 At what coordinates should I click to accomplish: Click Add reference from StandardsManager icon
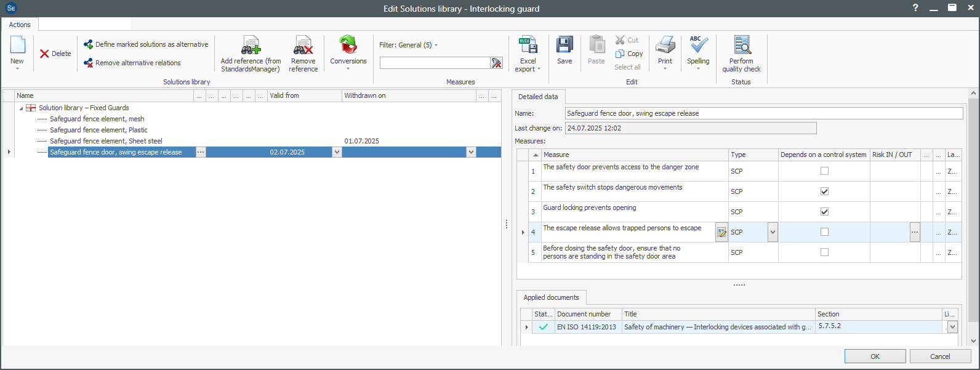point(251,46)
